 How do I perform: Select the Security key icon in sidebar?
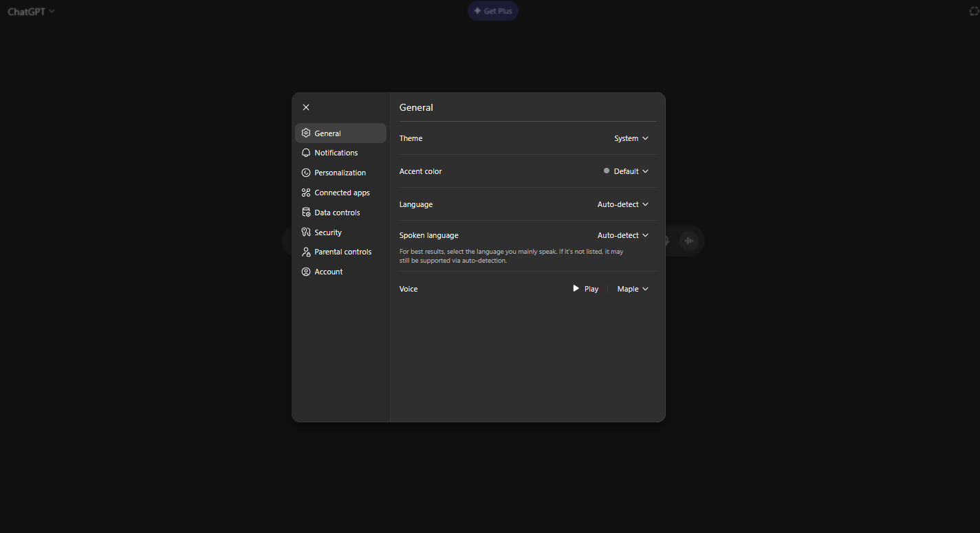[306, 232]
